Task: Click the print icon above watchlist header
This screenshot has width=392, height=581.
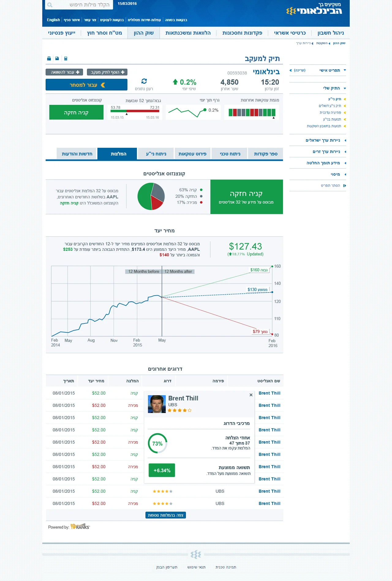Action: (x=49, y=59)
